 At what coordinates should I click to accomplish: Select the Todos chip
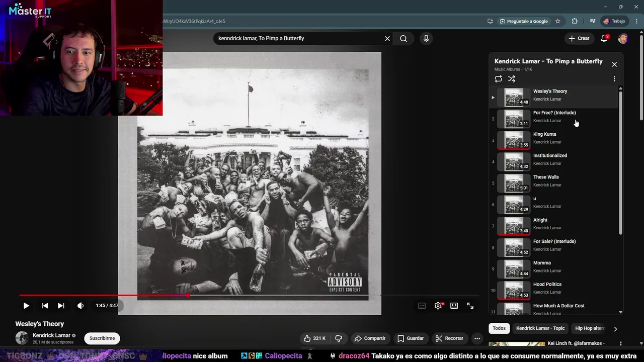coord(499,328)
